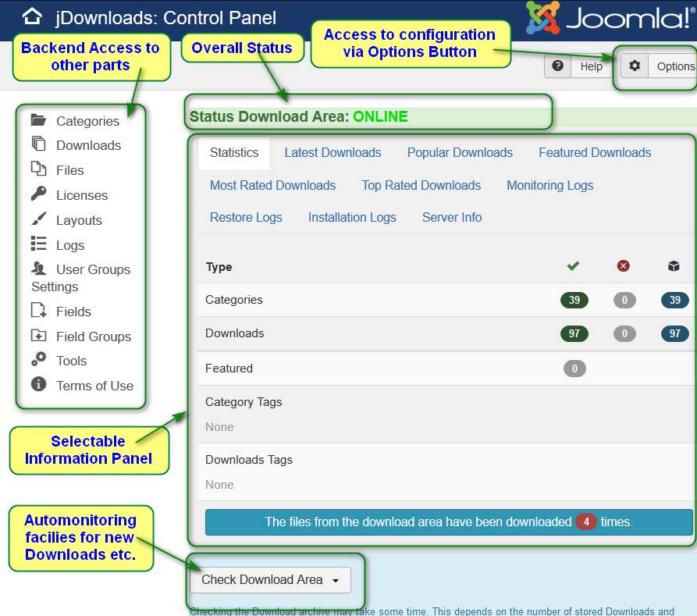
Task: Click the User Groups Settings people icon
Action: (x=39, y=269)
